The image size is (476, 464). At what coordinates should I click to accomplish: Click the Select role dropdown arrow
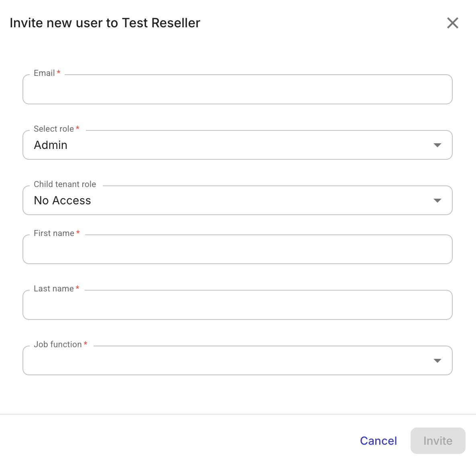pyautogui.click(x=437, y=145)
